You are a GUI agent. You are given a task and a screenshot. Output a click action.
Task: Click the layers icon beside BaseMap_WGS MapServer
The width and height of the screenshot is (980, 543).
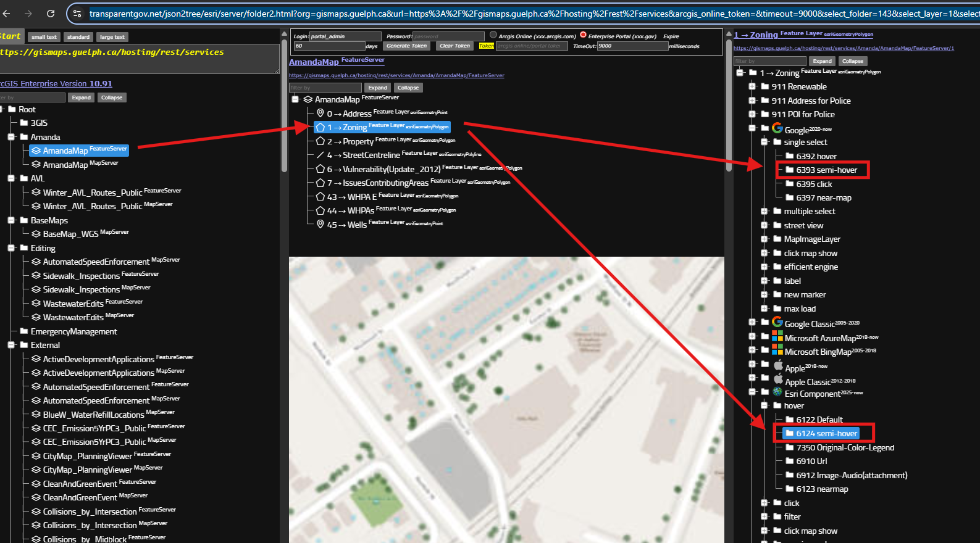tap(36, 234)
